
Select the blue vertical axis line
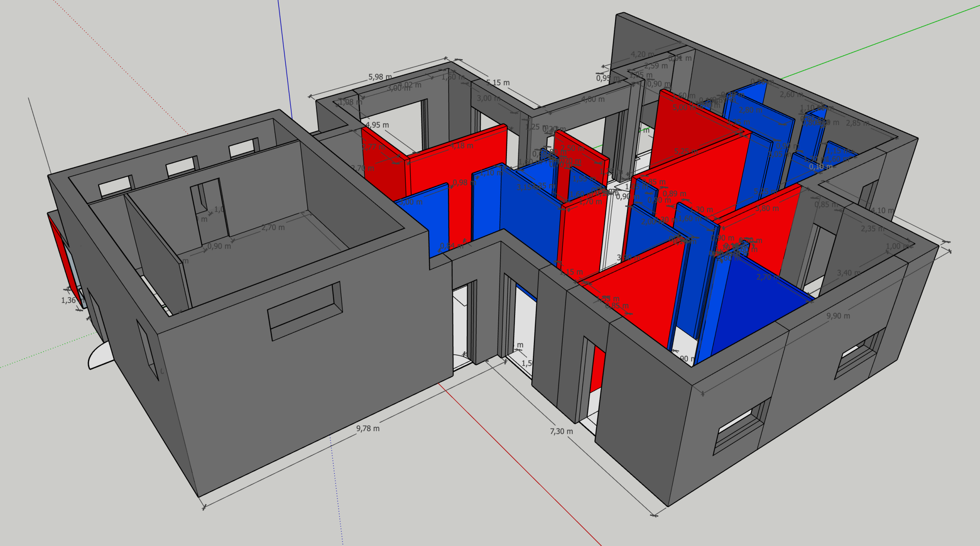click(x=285, y=59)
